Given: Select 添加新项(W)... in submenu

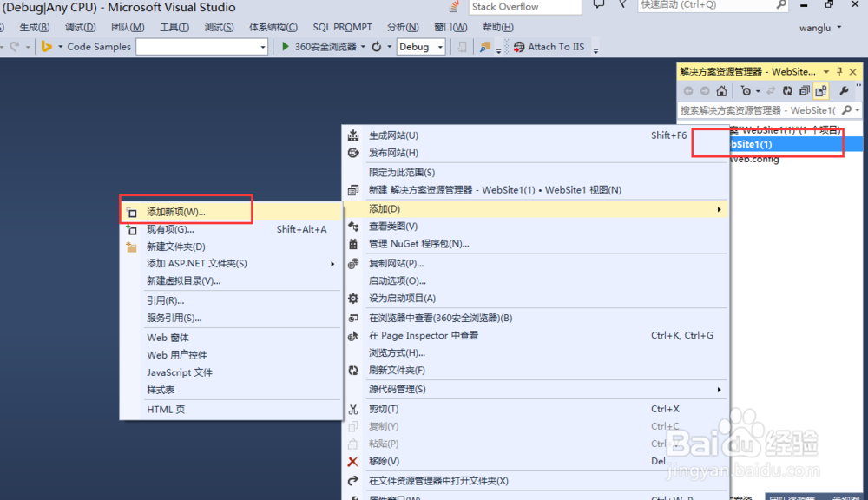Looking at the screenshot, I should [232, 212].
